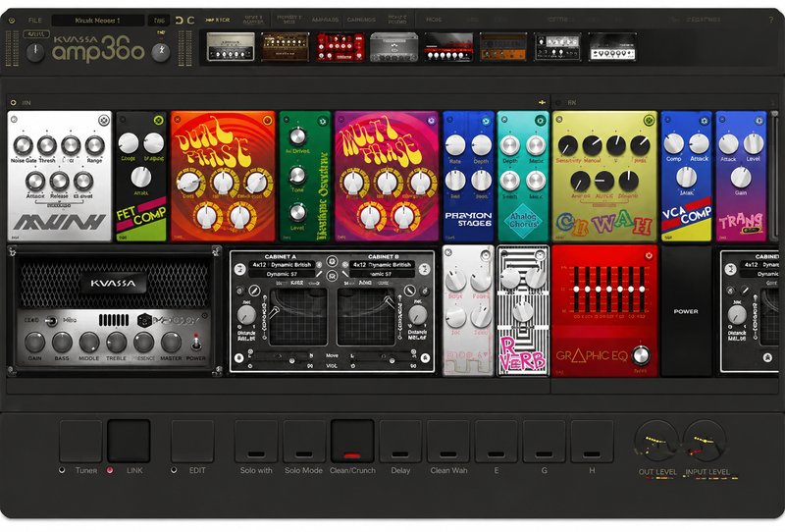The height and width of the screenshot is (532, 785).
Task: Click the Range knob on gate pedal
Action: 94,145
